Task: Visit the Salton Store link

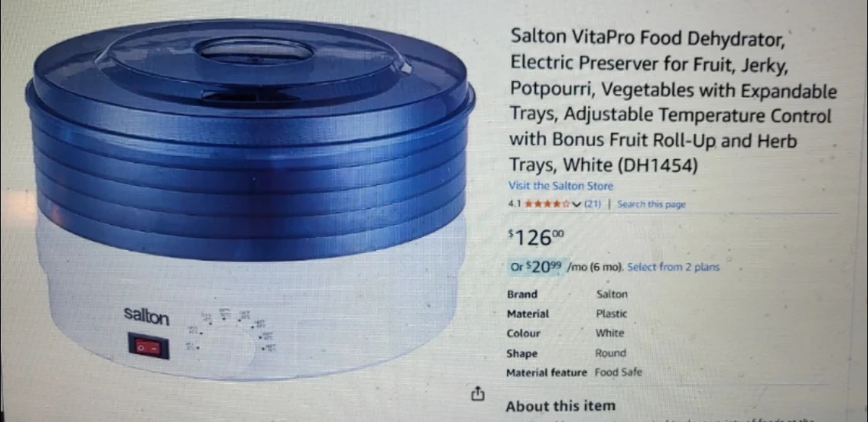Action: tap(561, 186)
